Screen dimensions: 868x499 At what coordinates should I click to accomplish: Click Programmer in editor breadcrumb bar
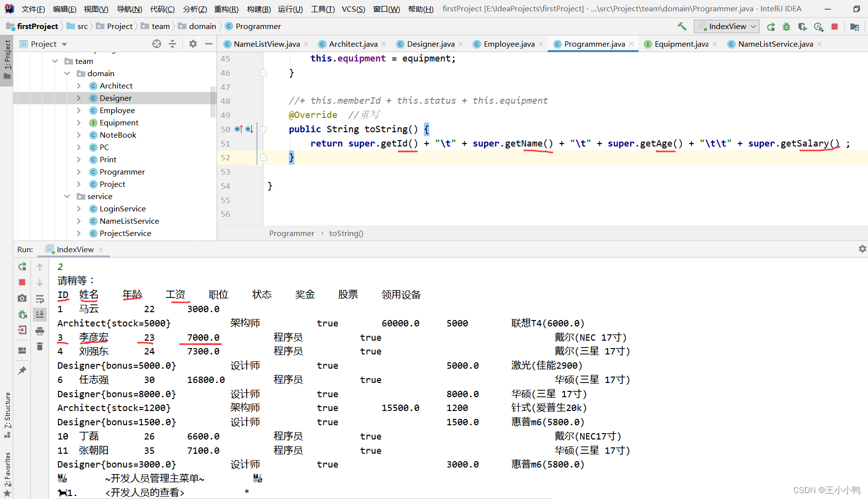[292, 234]
